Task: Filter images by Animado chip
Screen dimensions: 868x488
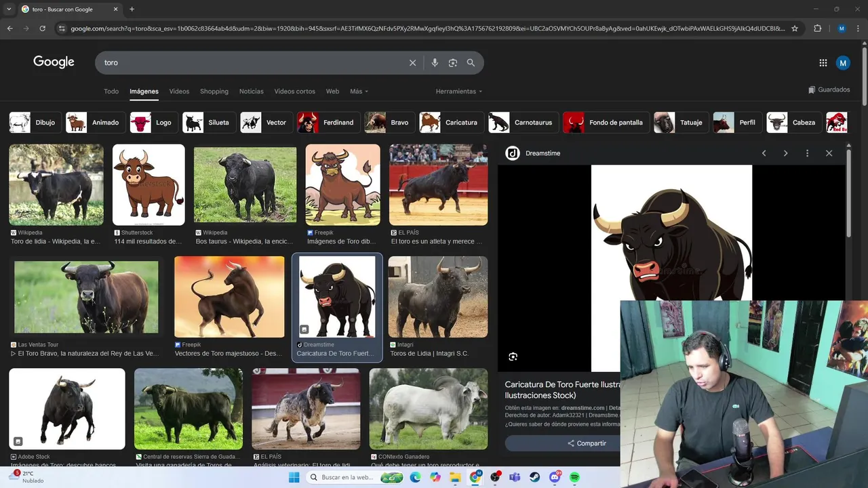Action: 95,123
